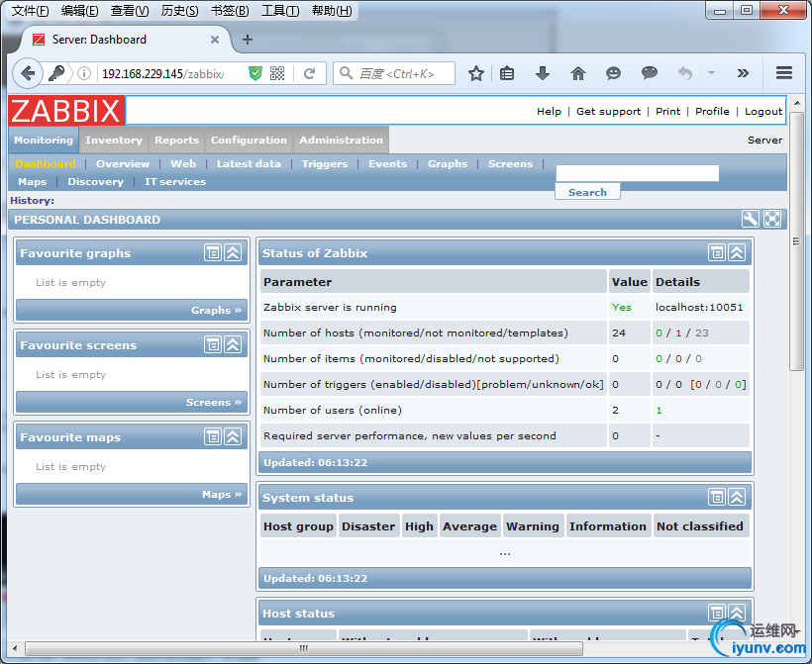Click the green shield security icon
This screenshot has height=664, width=812.
point(255,73)
